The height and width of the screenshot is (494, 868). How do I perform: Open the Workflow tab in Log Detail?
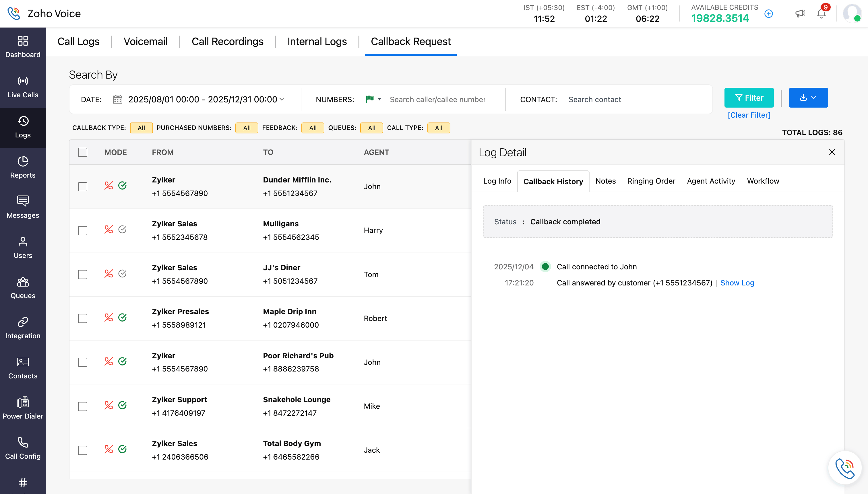(763, 181)
